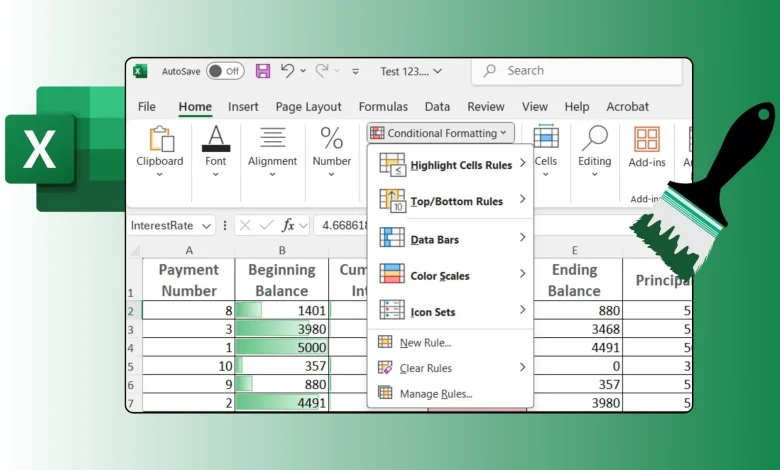Image resolution: width=780 pixels, height=470 pixels.
Task: Choose Manage Rules from the menu
Action: [x=451, y=393]
